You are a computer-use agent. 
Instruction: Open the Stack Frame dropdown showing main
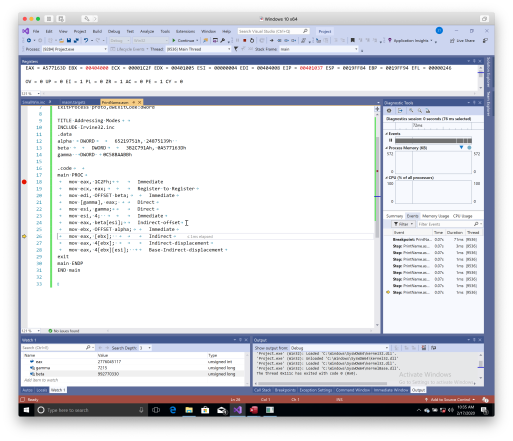(x=319, y=49)
